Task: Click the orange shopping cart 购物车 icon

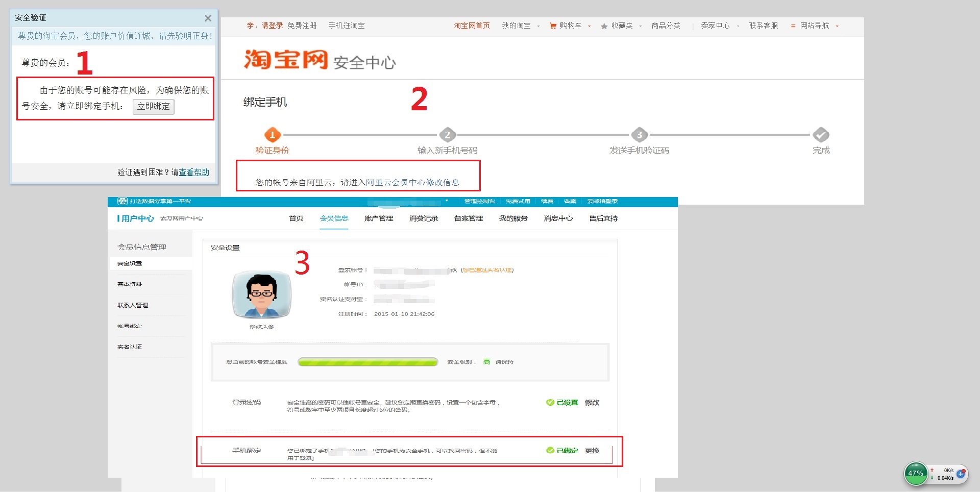Action: point(552,25)
